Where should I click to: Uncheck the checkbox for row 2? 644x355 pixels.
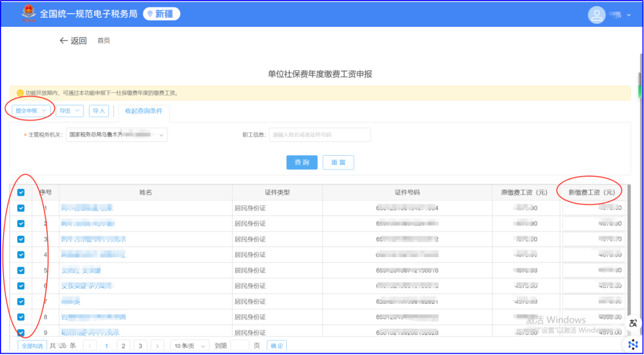(x=21, y=224)
